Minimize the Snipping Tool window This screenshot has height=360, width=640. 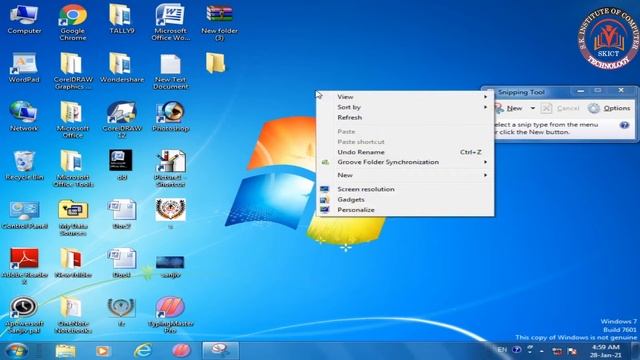(x=580, y=91)
